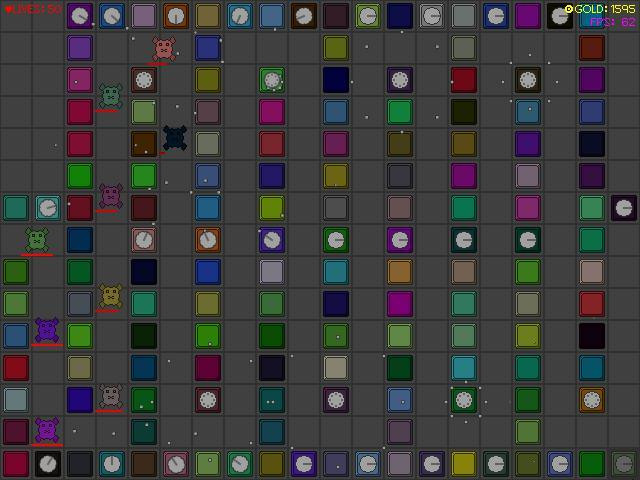The image size is (640, 480).
Task: Select the bright red tower beside the dark gear tower
Action: pyautogui.click(x=464, y=80)
